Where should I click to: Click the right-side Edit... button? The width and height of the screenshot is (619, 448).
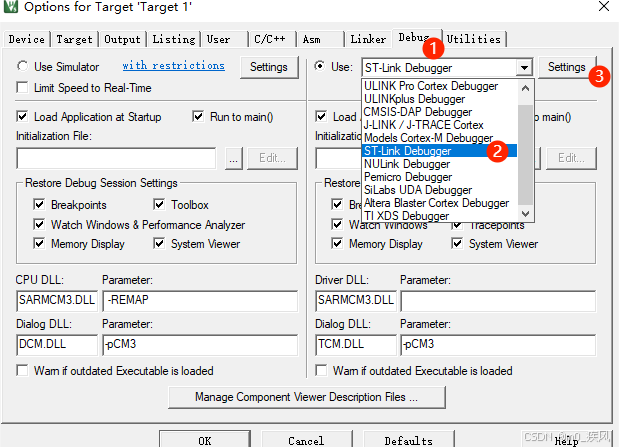[x=571, y=159]
